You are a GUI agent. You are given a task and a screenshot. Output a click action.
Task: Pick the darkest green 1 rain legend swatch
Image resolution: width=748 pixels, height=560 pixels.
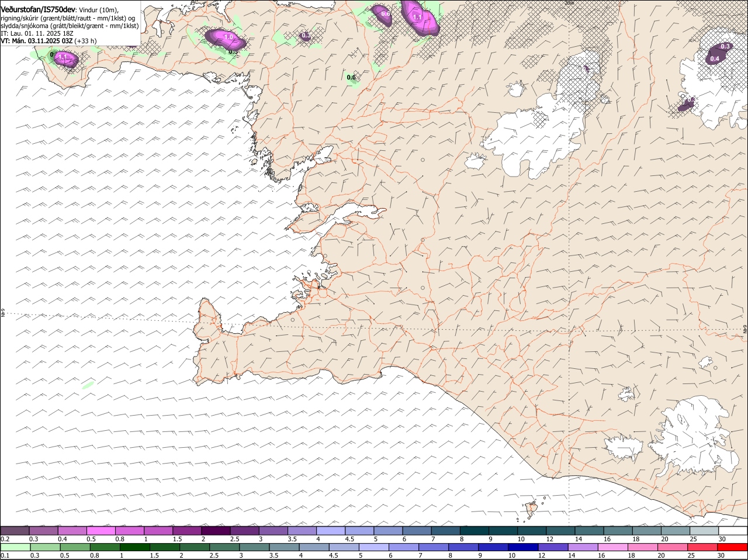[x=134, y=547]
